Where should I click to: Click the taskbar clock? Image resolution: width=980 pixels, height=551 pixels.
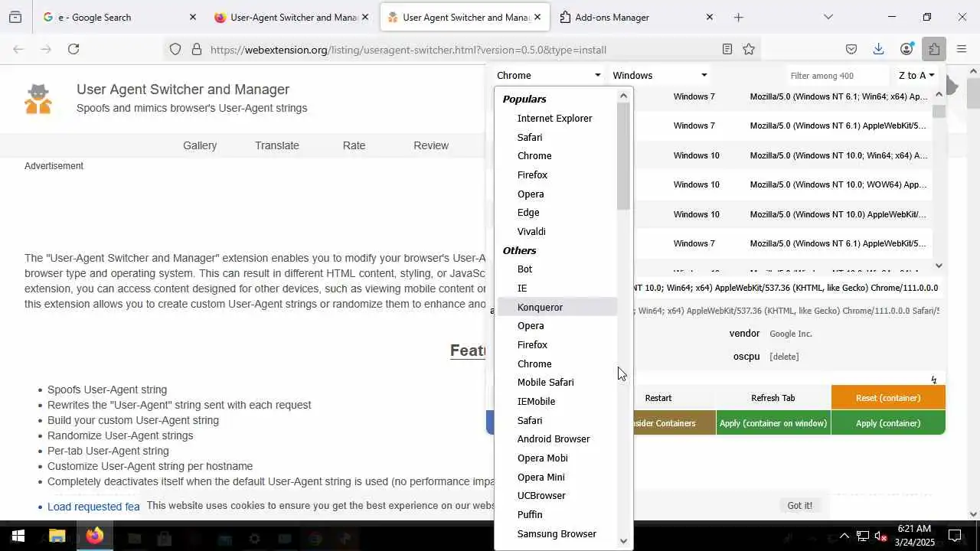(913, 536)
